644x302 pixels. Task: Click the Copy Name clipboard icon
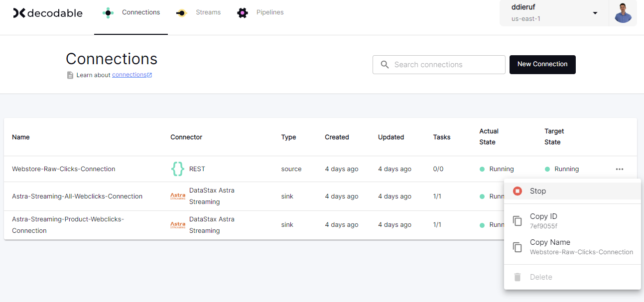517,247
